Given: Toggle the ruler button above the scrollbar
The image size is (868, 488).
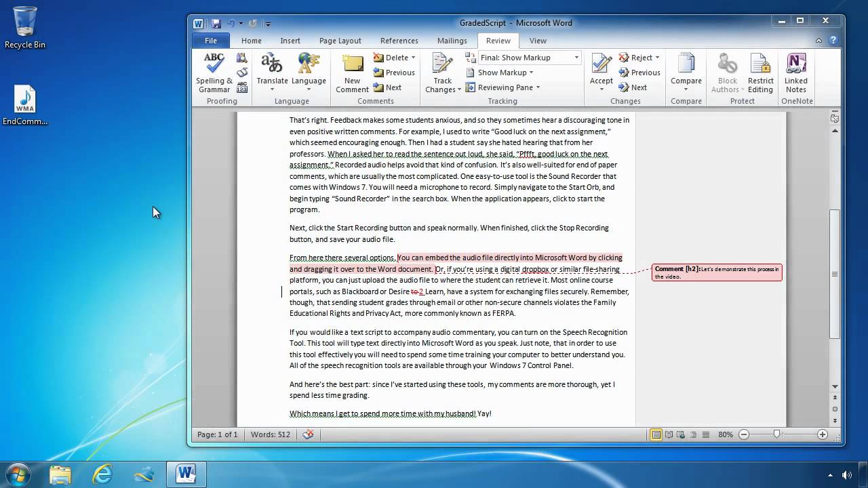Looking at the screenshot, I should point(835,119).
